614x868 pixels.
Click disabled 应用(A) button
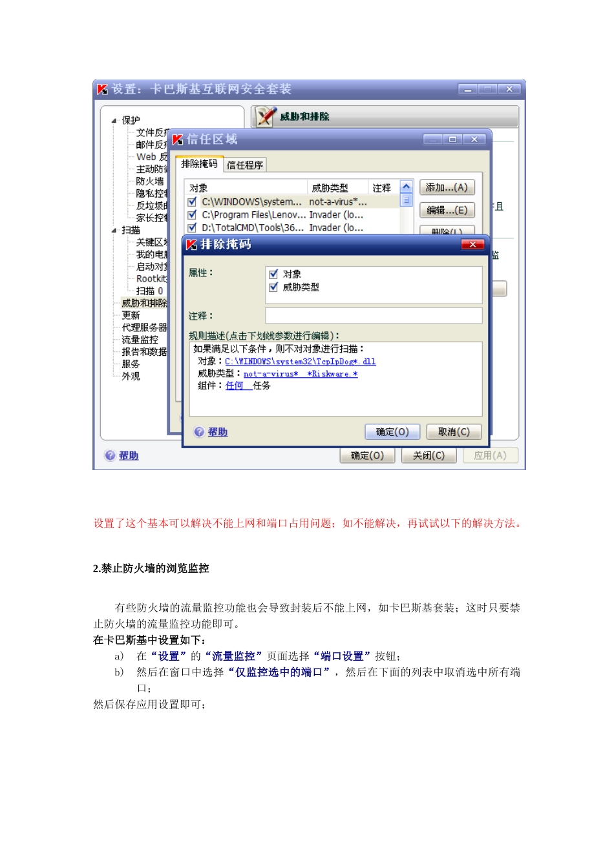pyautogui.click(x=490, y=455)
